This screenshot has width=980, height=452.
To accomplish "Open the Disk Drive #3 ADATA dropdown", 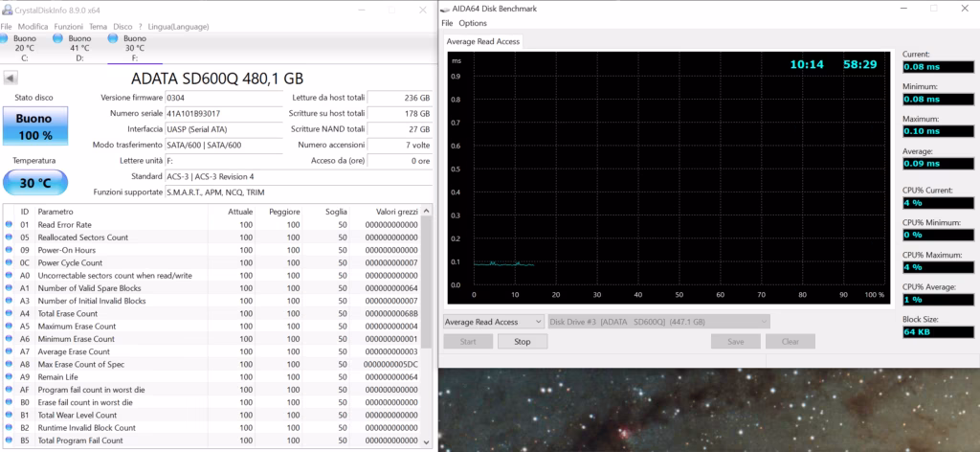I will [x=658, y=322].
